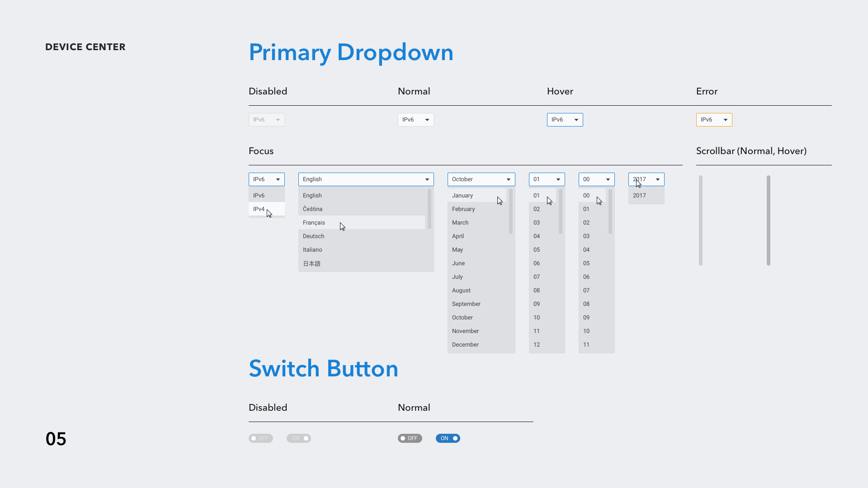Click the arrow icon on the October month dropdown
The width and height of the screenshot is (868, 488).
[509, 179]
